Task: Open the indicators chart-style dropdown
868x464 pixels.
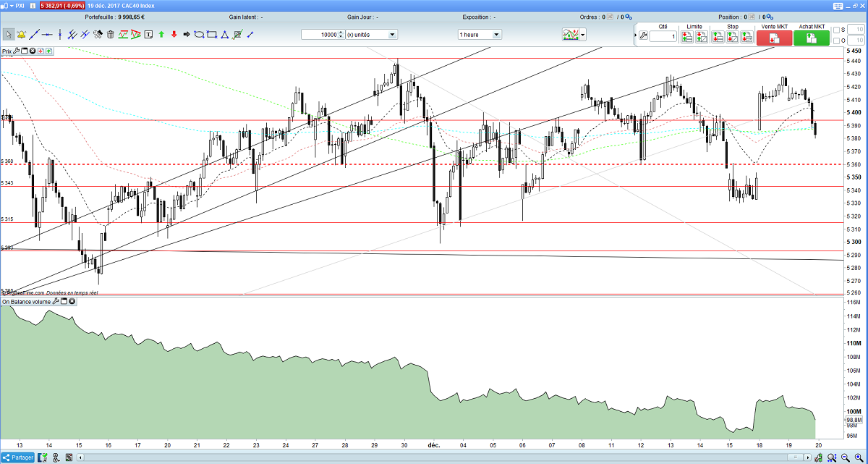Action: click(575, 34)
